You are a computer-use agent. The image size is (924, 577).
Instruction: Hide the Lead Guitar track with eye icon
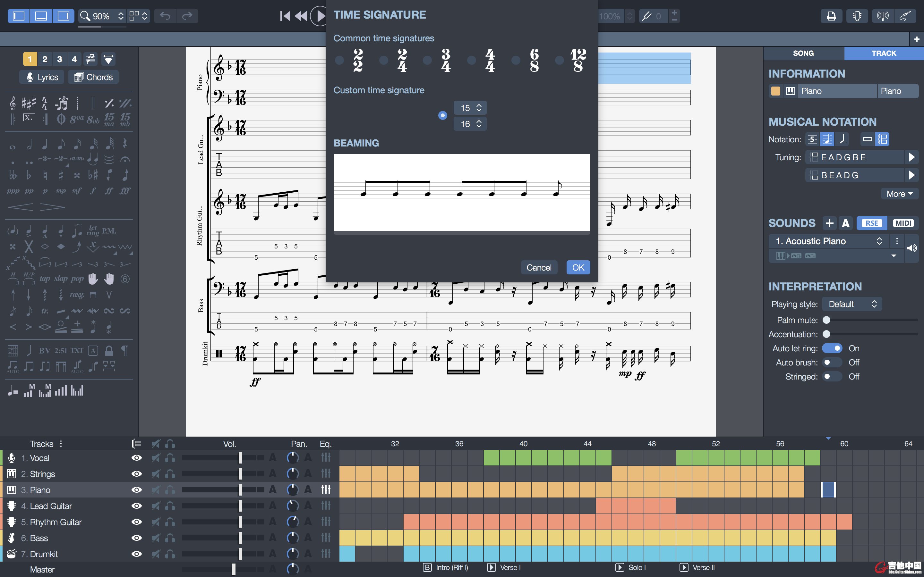(x=136, y=506)
